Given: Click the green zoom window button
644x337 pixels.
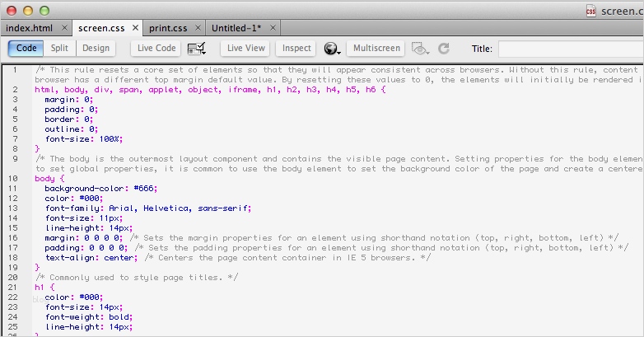Looking at the screenshot, I should (44, 11).
